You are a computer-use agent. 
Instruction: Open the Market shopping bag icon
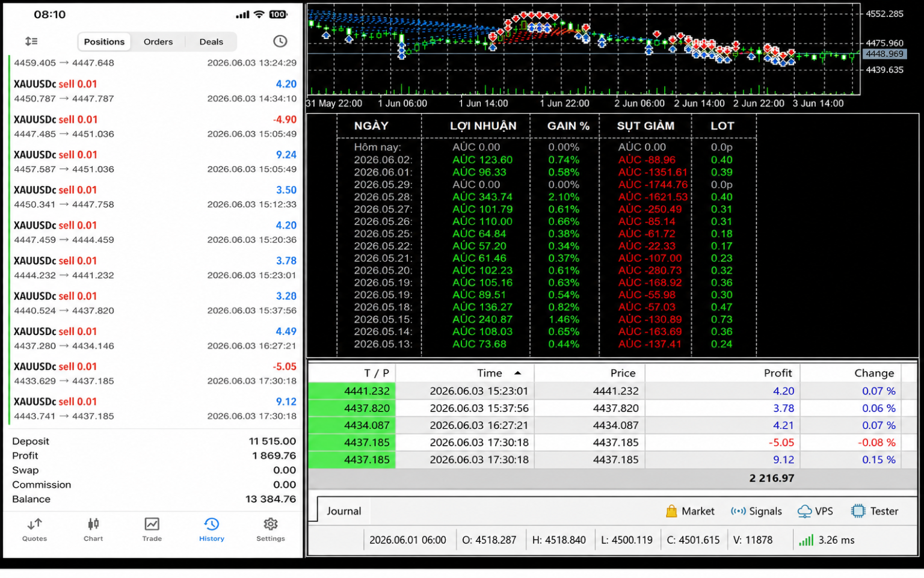click(671, 511)
